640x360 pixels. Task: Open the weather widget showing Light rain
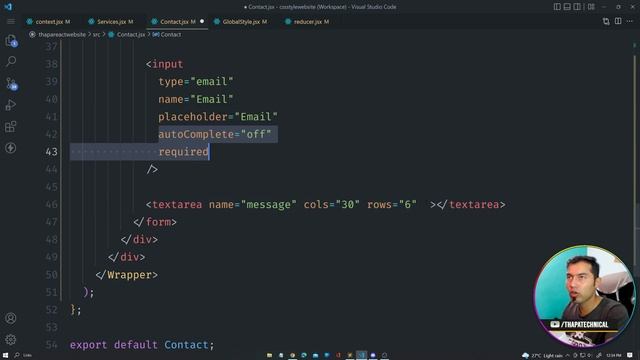542,356
